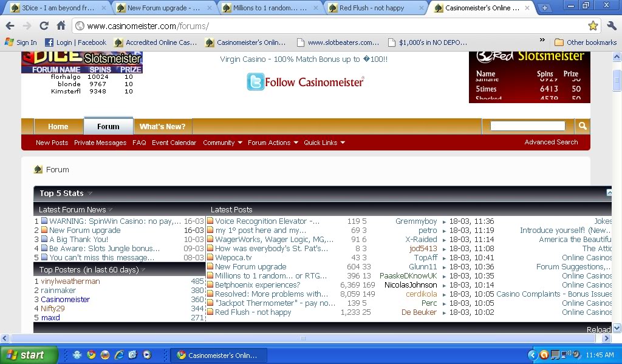The image size is (622, 364).
Task: Go back with the browser back arrow
Action: tap(10, 25)
